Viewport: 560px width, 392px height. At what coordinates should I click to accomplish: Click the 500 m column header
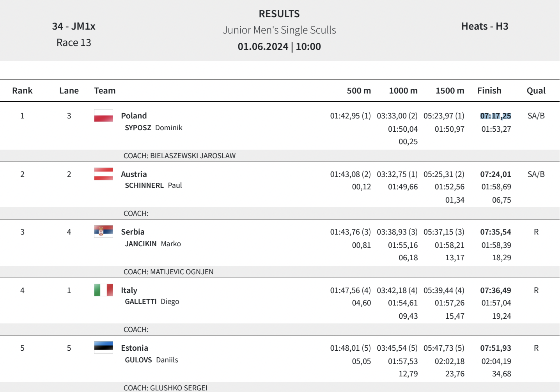point(359,91)
